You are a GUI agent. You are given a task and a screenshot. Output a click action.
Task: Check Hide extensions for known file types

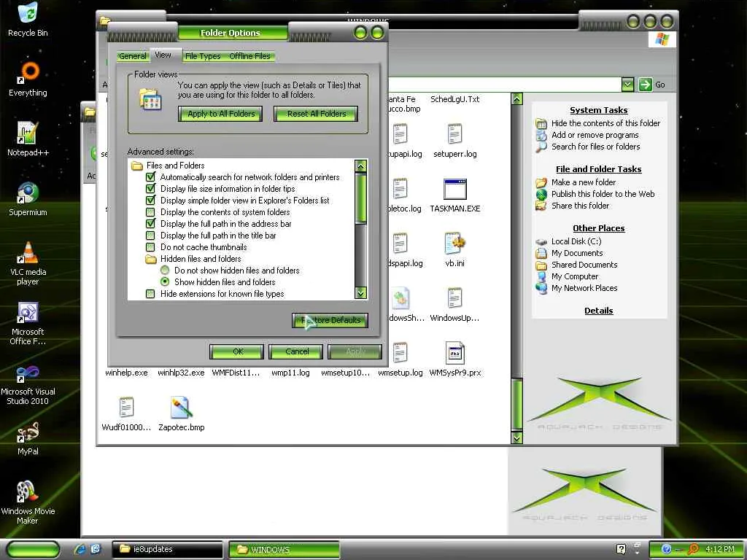coord(150,294)
